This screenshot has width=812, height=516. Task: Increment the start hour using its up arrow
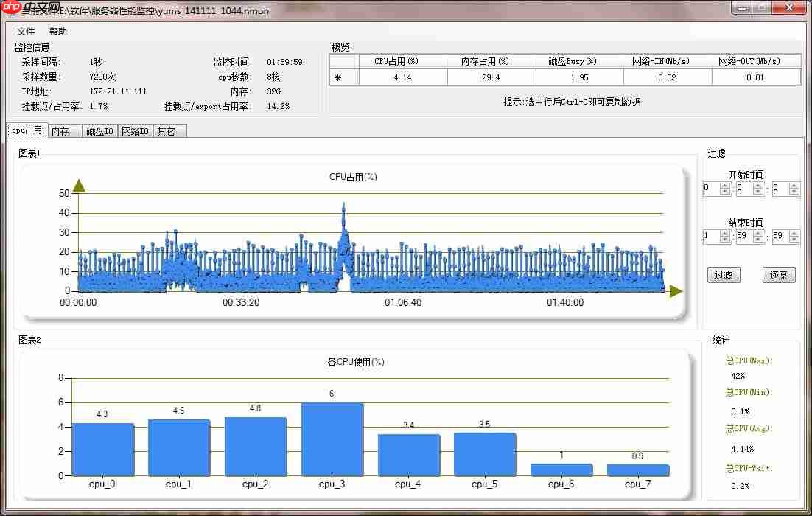pyautogui.click(x=724, y=185)
